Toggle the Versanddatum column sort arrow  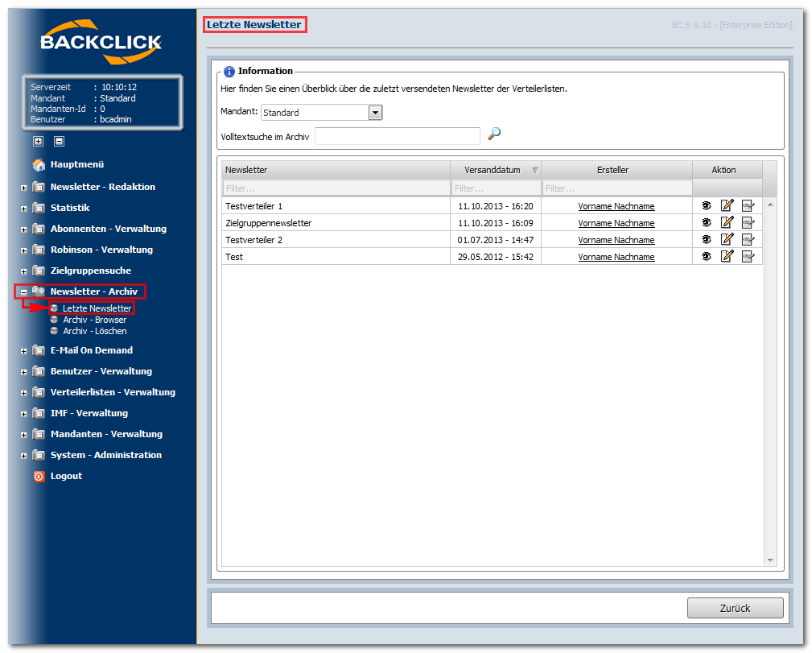[535, 170]
